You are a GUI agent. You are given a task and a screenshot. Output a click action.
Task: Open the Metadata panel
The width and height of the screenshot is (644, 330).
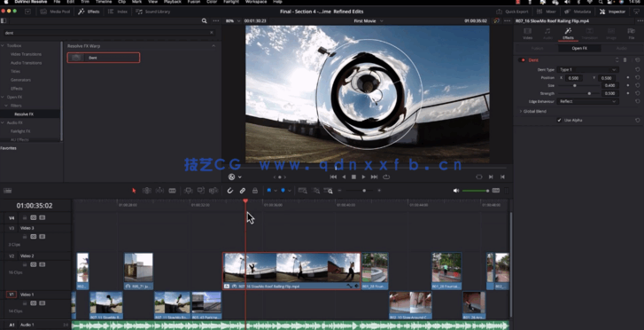tap(577, 12)
